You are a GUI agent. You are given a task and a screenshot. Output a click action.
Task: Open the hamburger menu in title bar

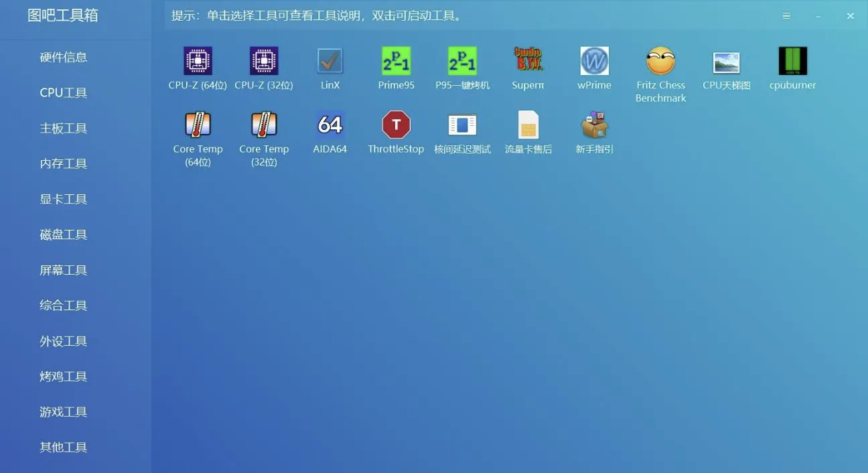pyautogui.click(x=787, y=16)
